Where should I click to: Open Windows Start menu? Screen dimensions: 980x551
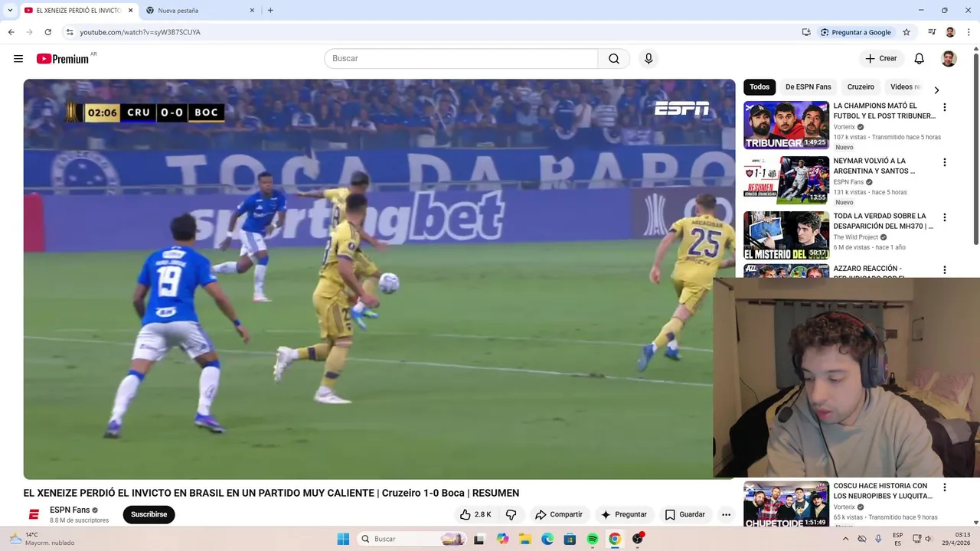coord(343,539)
